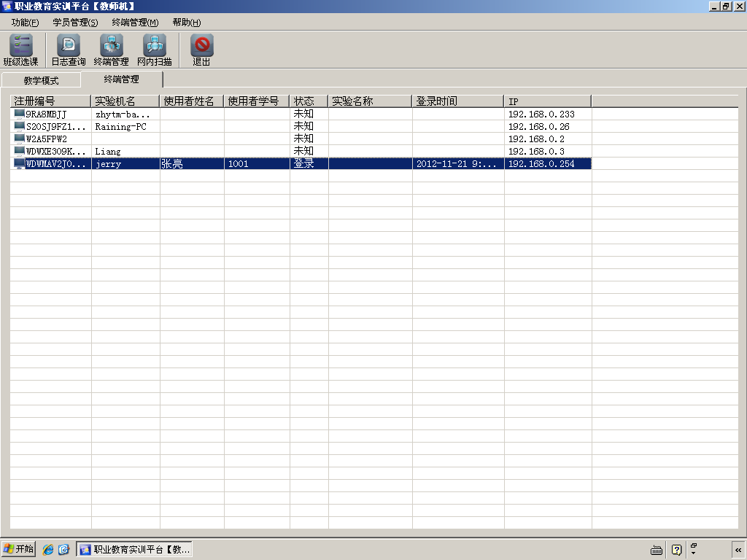Launch Internet Explorer from quick launch
This screenshot has width=747, height=560.
pyautogui.click(x=48, y=550)
